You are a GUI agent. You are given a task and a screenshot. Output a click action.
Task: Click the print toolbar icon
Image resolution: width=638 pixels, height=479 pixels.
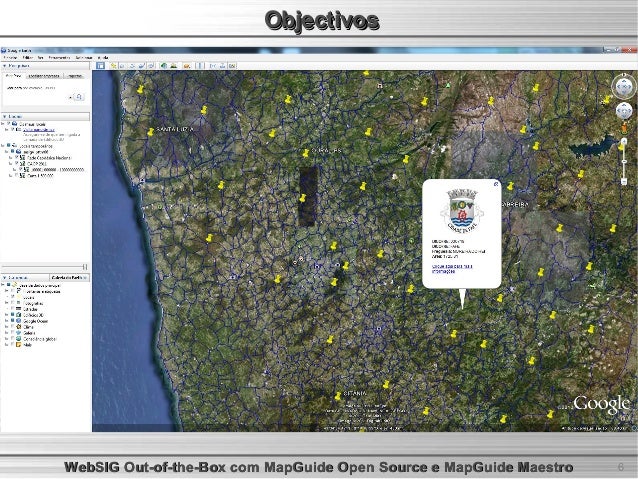(x=223, y=66)
